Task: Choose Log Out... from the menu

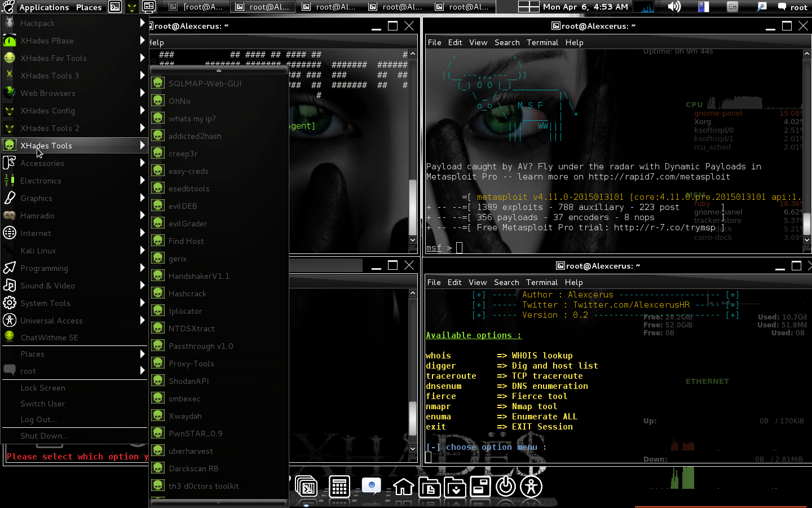Action: coord(74,419)
